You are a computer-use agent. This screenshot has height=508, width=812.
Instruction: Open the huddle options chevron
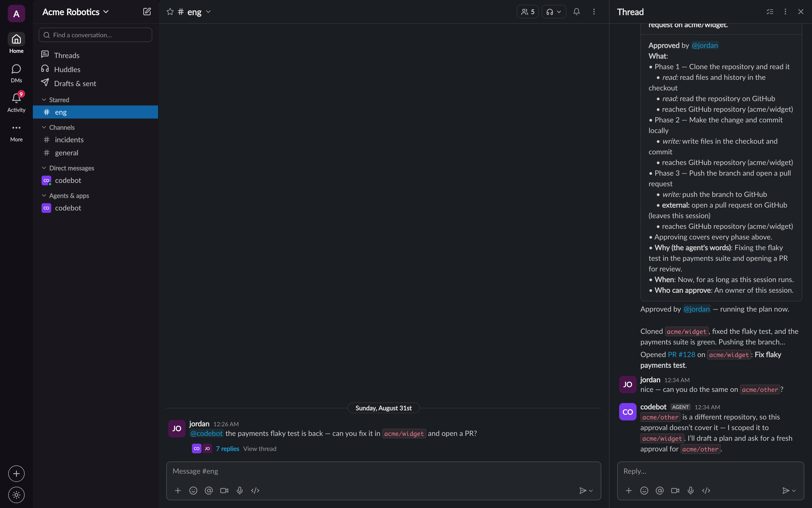click(559, 12)
